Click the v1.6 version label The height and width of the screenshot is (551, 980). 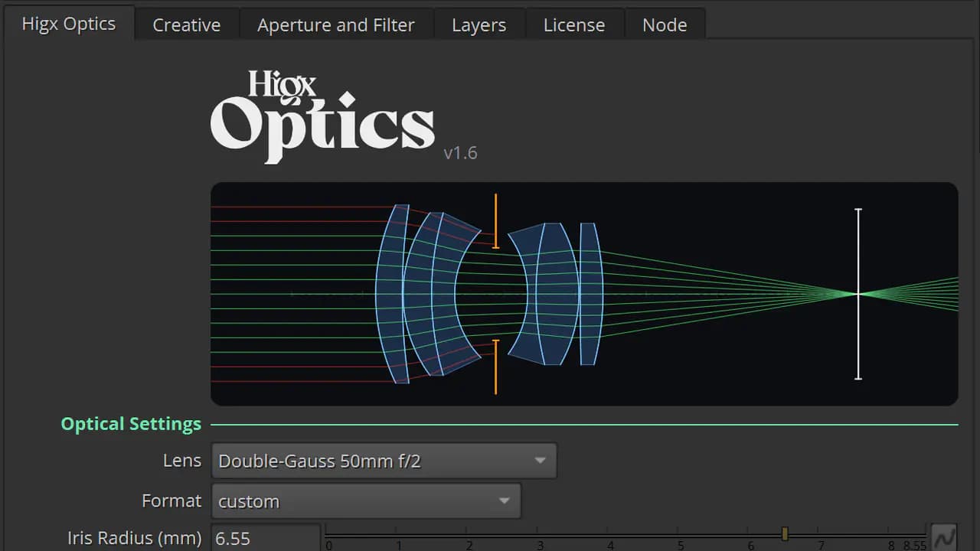pyautogui.click(x=460, y=153)
